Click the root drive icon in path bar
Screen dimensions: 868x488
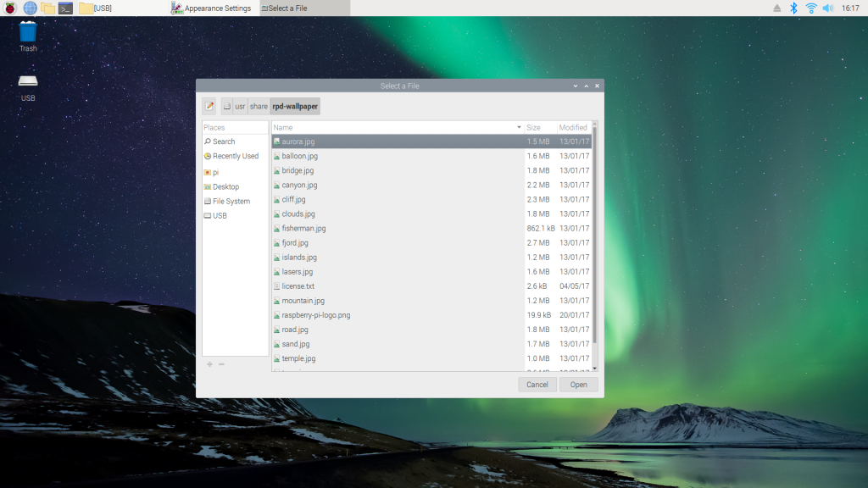226,107
